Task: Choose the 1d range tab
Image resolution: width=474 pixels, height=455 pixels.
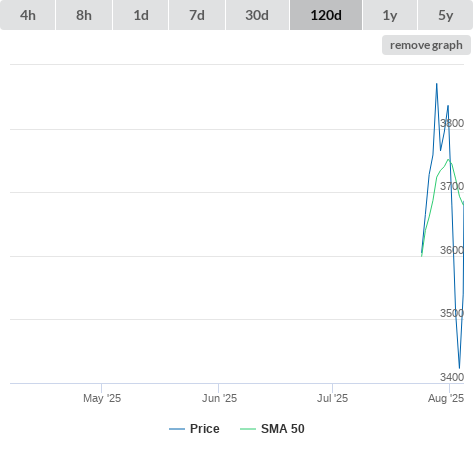Action: coord(141,15)
